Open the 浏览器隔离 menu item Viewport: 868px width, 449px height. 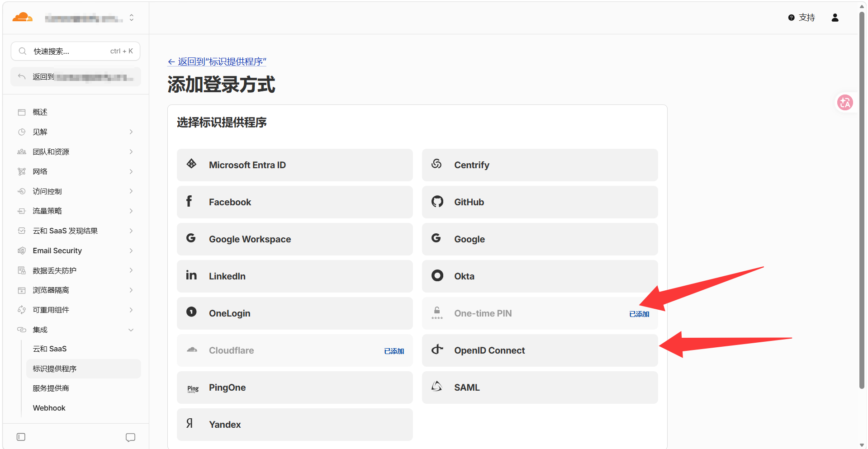(x=76, y=290)
